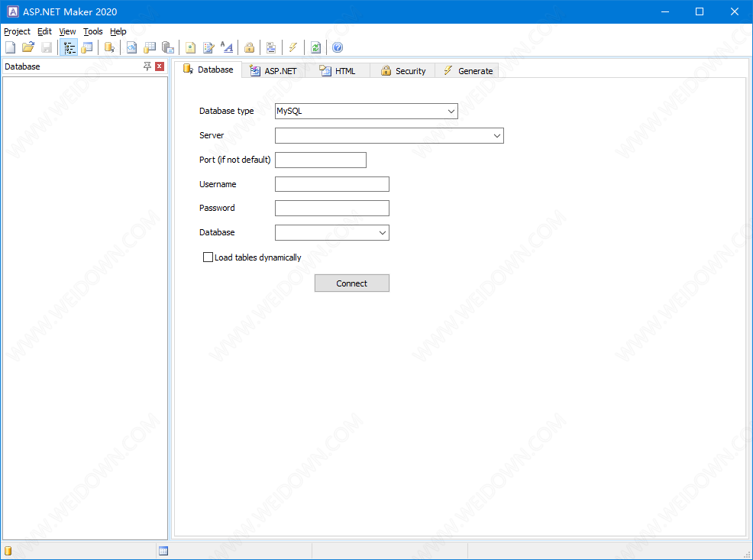Click the Connect button

(352, 283)
